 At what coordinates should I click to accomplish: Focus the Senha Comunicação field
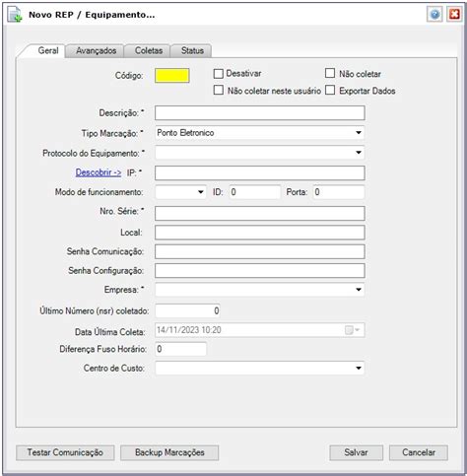pos(260,251)
